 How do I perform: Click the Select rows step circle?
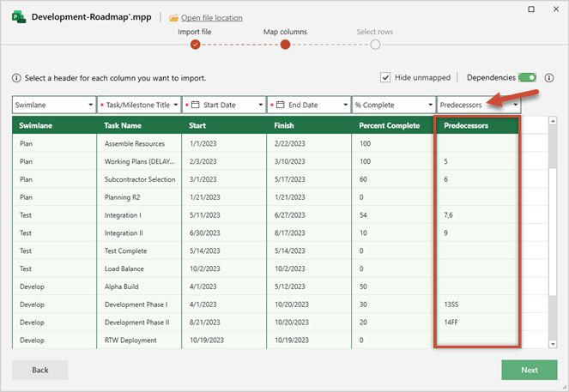coord(374,45)
